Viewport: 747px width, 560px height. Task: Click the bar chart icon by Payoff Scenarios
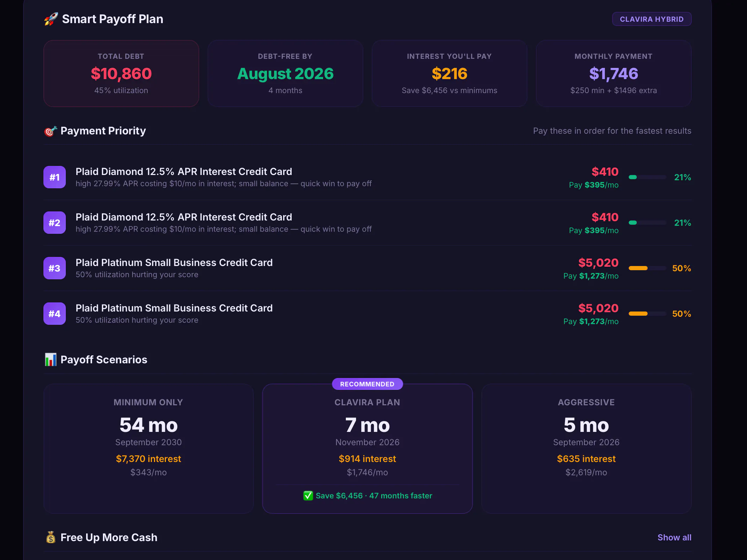point(50,359)
